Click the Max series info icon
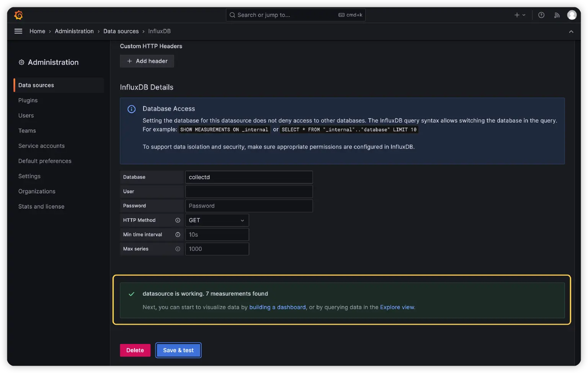The image size is (588, 373). pyautogui.click(x=178, y=249)
